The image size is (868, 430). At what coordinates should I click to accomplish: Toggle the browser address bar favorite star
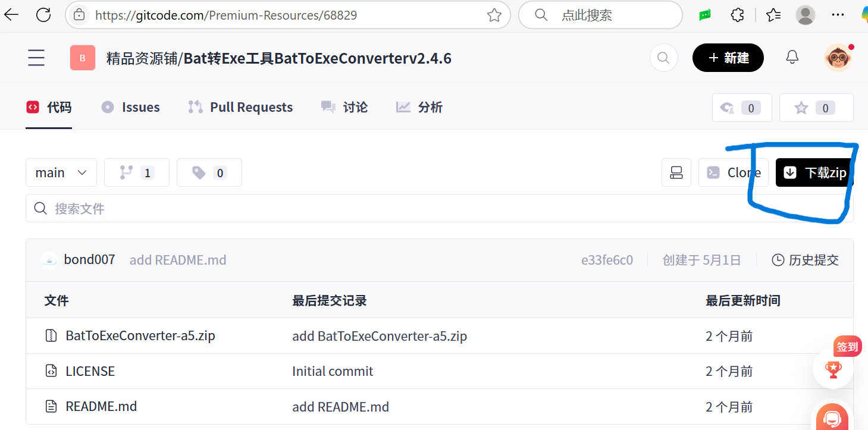[494, 15]
